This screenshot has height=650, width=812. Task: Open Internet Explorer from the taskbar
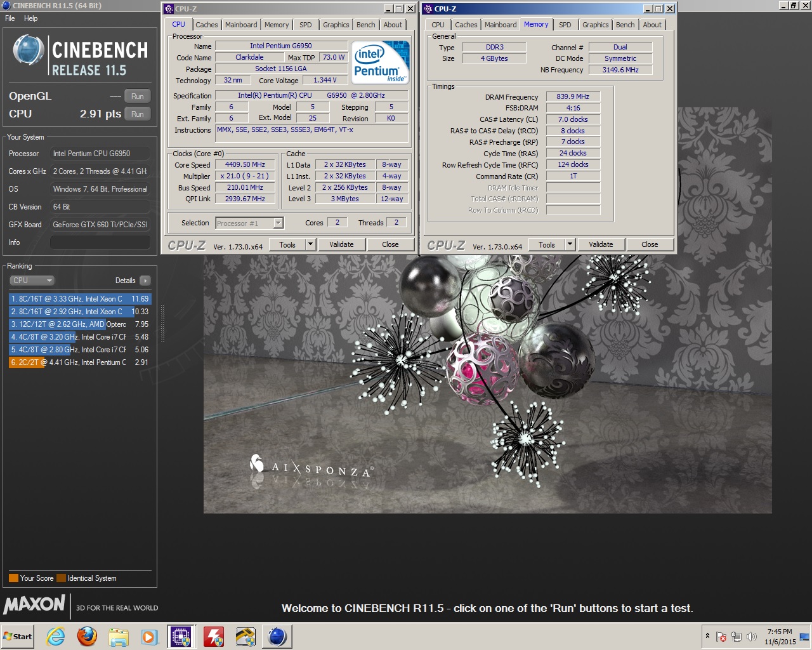[56, 636]
